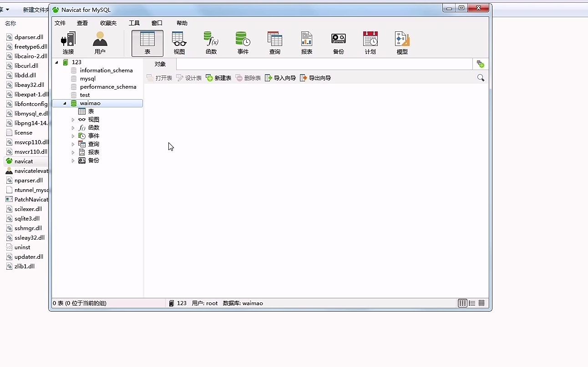588x367 pixels.
Task: Open the 窗口 menu
Action: click(157, 23)
